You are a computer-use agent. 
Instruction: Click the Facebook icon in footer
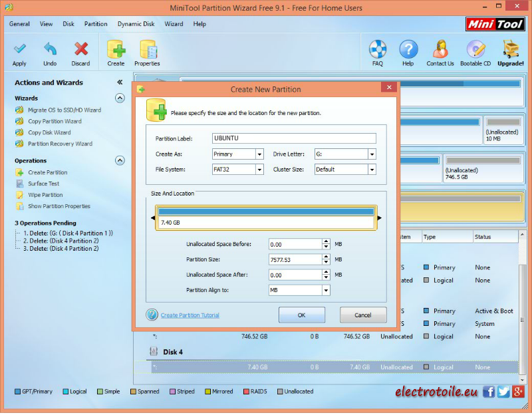coord(489,392)
